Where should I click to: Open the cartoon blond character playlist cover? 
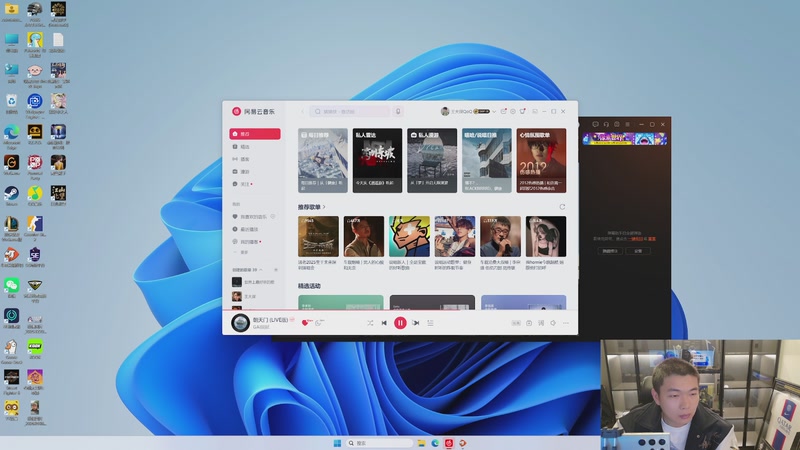409,236
